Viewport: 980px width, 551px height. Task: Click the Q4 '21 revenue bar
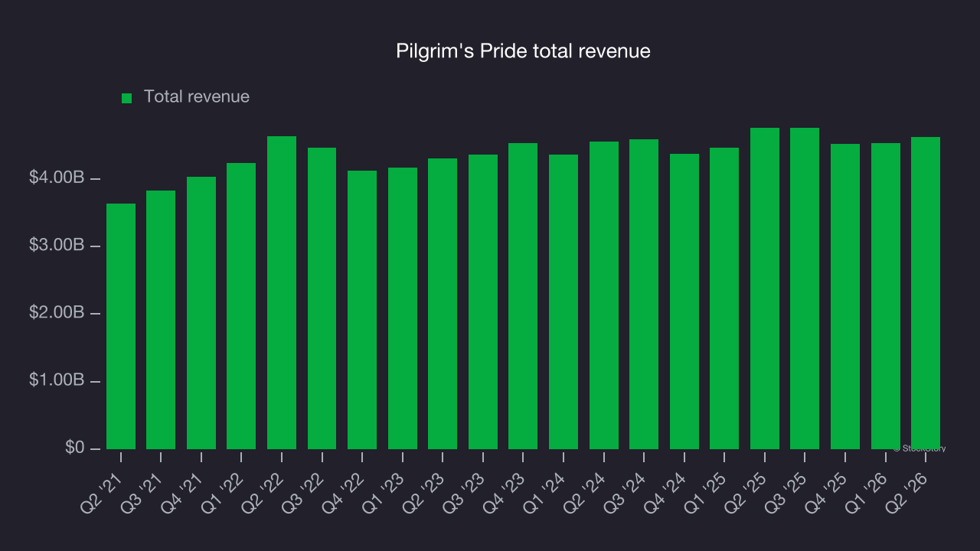(201, 313)
